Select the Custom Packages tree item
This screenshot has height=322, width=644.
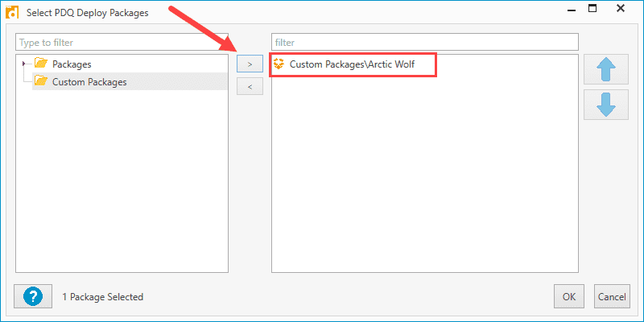click(x=89, y=82)
